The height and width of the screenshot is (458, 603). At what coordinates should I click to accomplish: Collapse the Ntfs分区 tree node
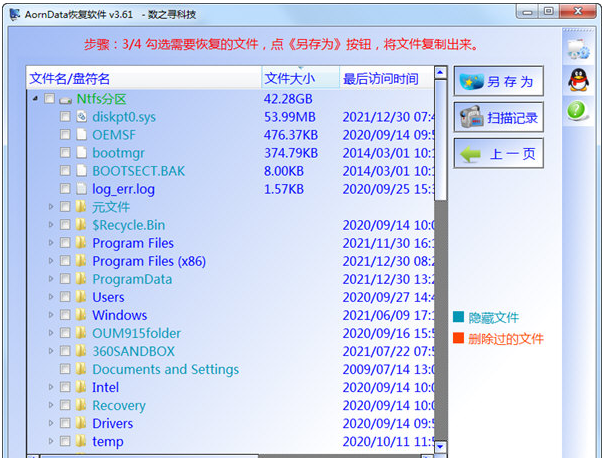[35, 99]
